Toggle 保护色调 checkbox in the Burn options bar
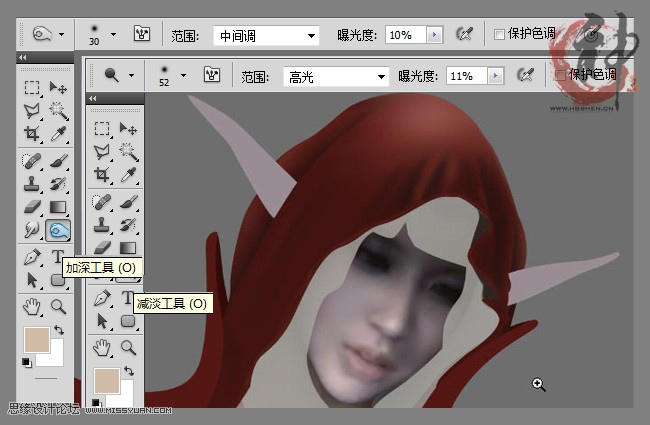Viewport: 650px width, 425px height. [x=499, y=34]
